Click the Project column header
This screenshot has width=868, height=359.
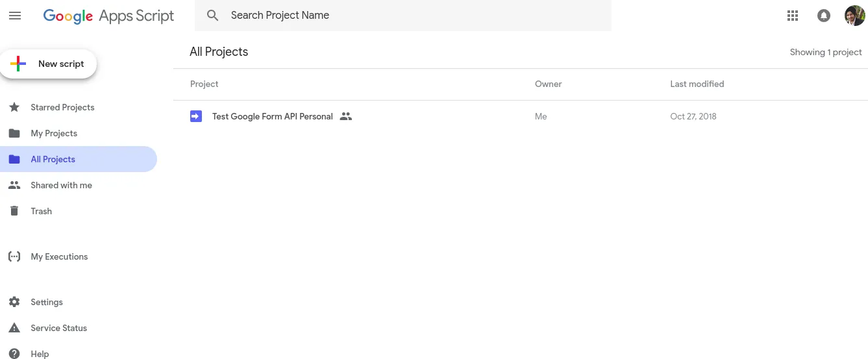pos(204,84)
